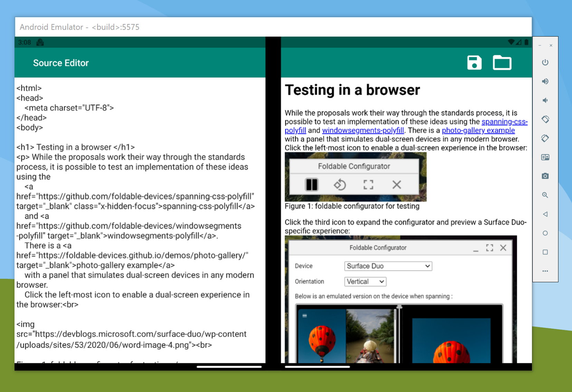The width and height of the screenshot is (572, 392).
Task: Click the expand icon in Foldable Configurator image
Action: pos(368,185)
